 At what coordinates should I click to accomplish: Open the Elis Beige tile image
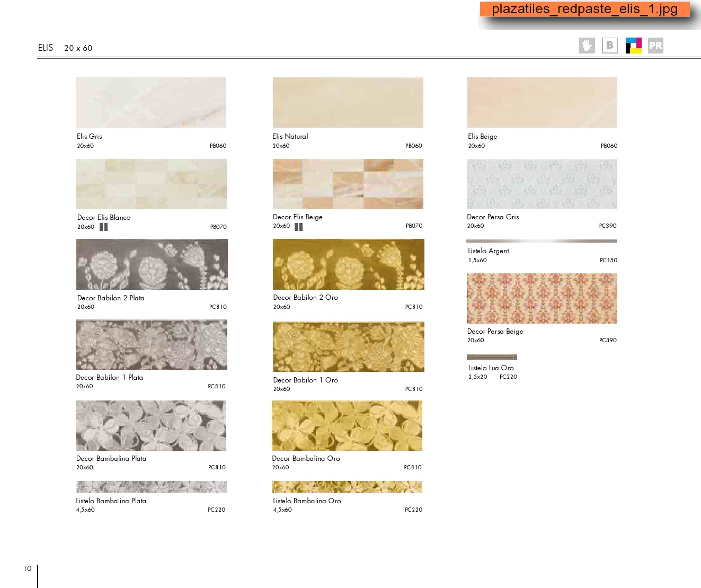pyautogui.click(x=542, y=102)
